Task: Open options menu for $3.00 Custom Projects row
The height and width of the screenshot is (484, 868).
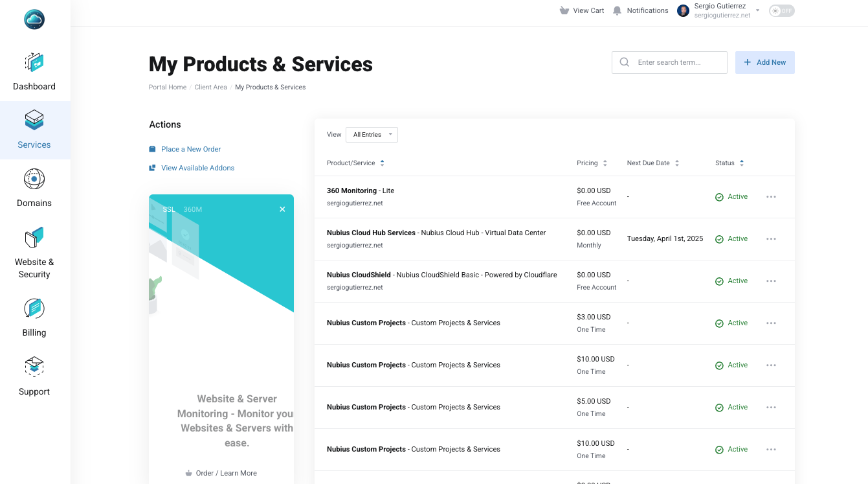Action: [771, 323]
